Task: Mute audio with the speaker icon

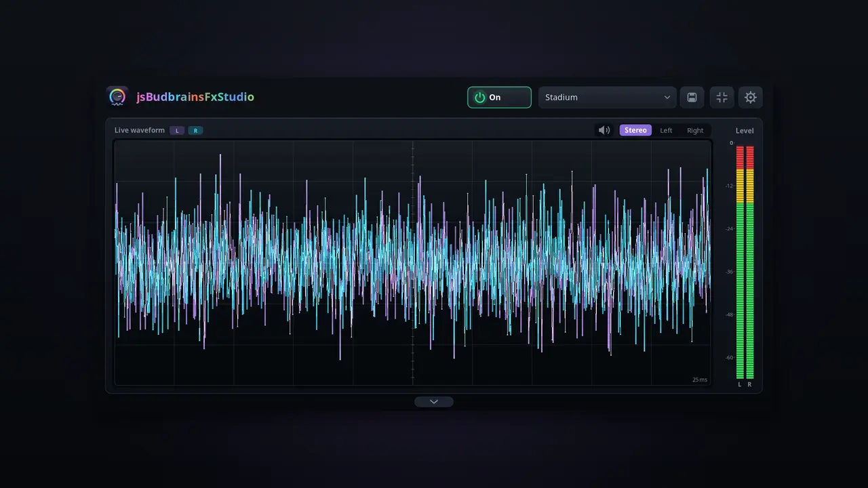Action: coord(604,130)
